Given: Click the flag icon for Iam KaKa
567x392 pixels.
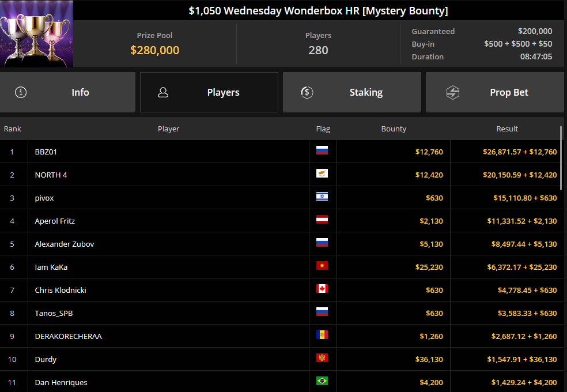Looking at the screenshot, I should click(322, 265).
